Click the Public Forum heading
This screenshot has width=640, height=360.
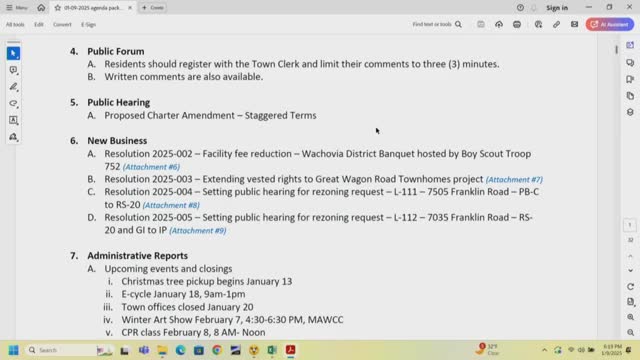point(116,51)
